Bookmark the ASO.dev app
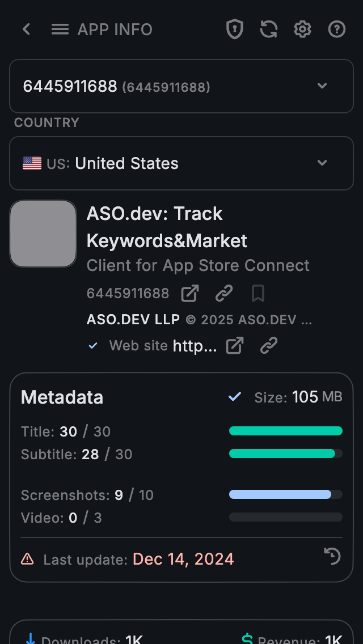 click(x=258, y=294)
